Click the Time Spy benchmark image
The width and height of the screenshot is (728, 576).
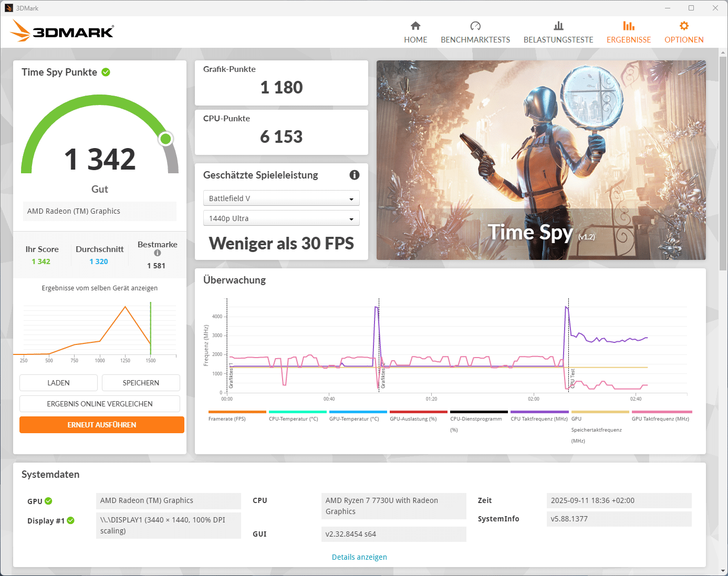coord(541,160)
